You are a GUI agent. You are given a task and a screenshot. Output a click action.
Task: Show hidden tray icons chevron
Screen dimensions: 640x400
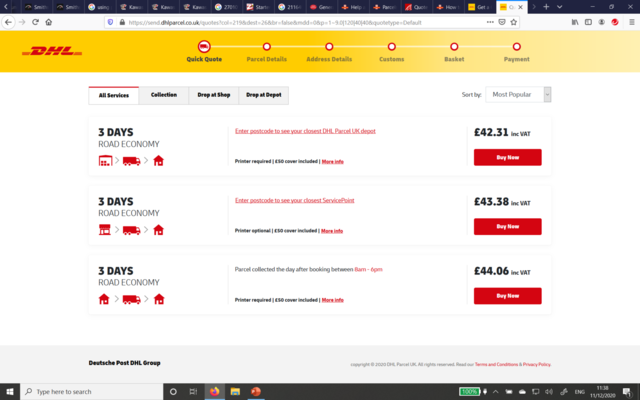(x=496, y=392)
